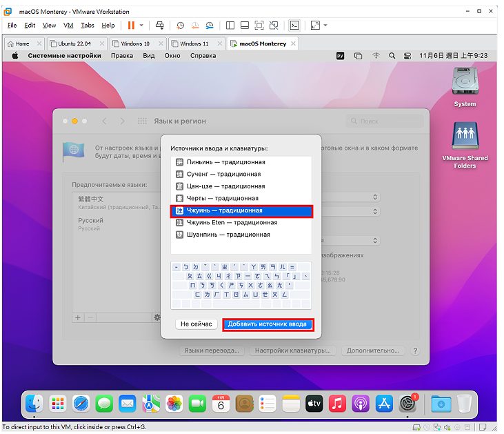Open Control Center in the menu bar
This screenshot has height=434, width=504.
(407, 56)
